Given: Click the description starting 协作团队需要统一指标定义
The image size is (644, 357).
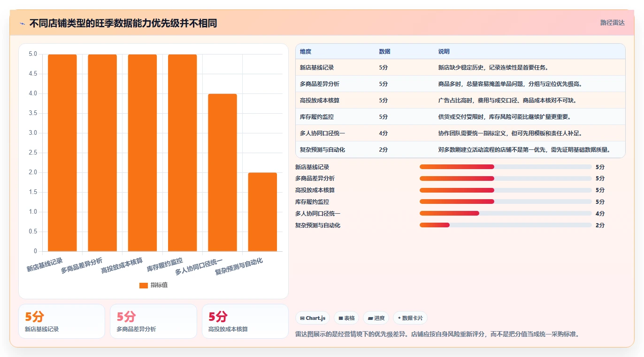Looking at the screenshot, I should tap(510, 133).
